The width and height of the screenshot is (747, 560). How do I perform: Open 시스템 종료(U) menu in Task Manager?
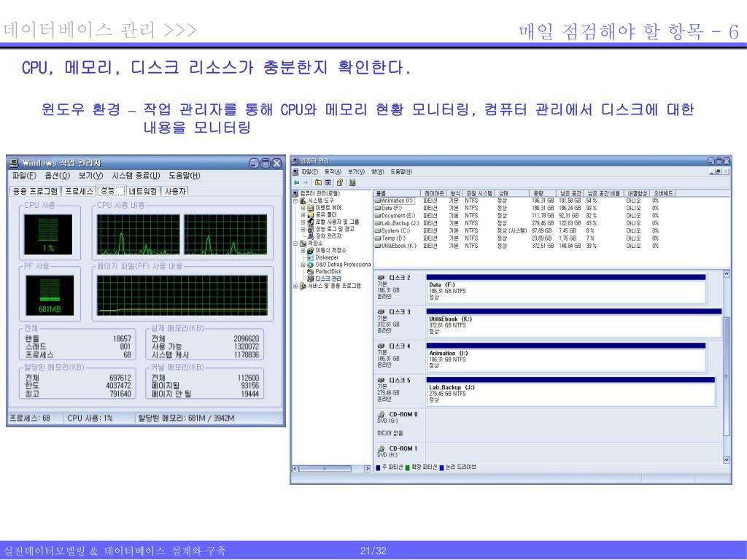(x=136, y=176)
